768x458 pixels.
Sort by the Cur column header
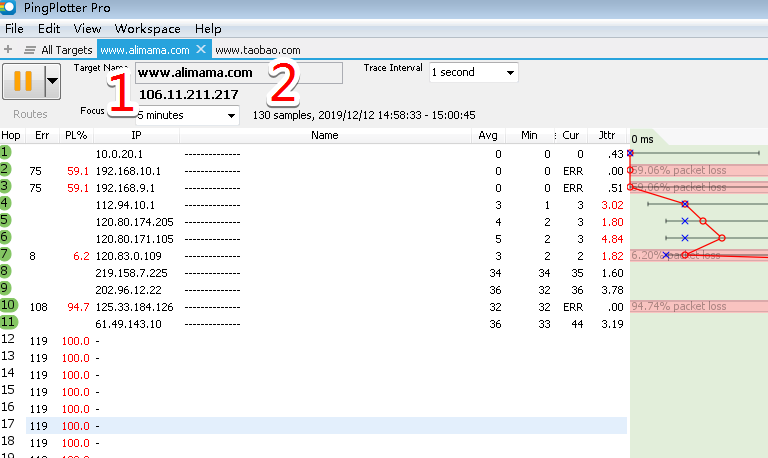pyautogui.click(x=571, y=136)
